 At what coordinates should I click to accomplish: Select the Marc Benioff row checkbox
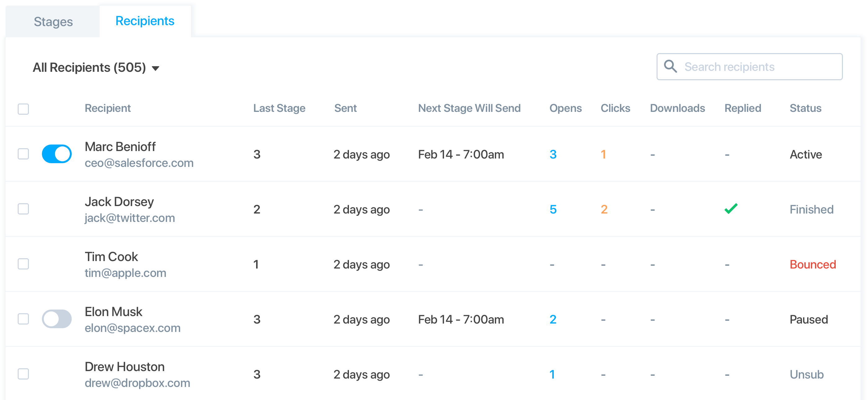point(23,154)
